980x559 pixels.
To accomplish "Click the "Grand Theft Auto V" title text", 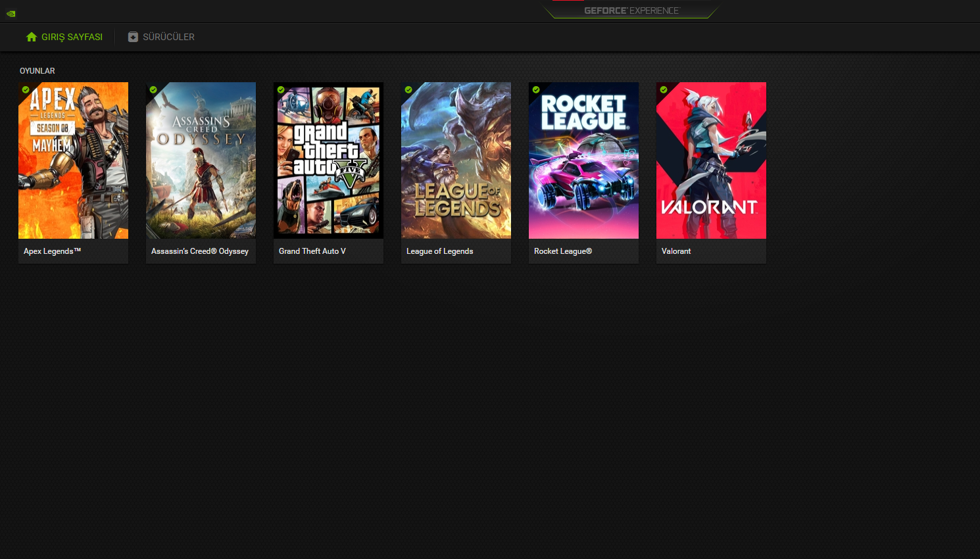I will tap(312, 251).
